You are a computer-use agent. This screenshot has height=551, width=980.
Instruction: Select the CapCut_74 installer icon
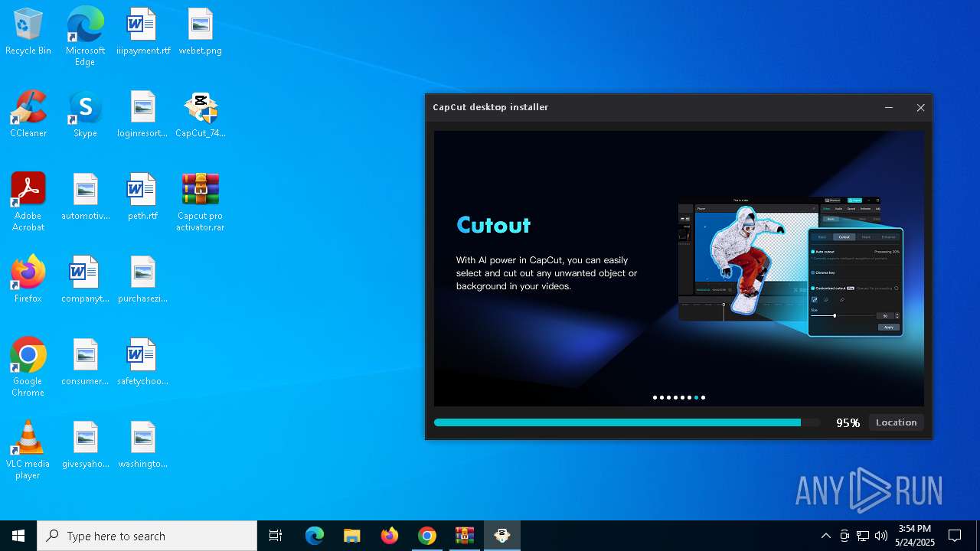pyautogui.click(x=200, y=114)
